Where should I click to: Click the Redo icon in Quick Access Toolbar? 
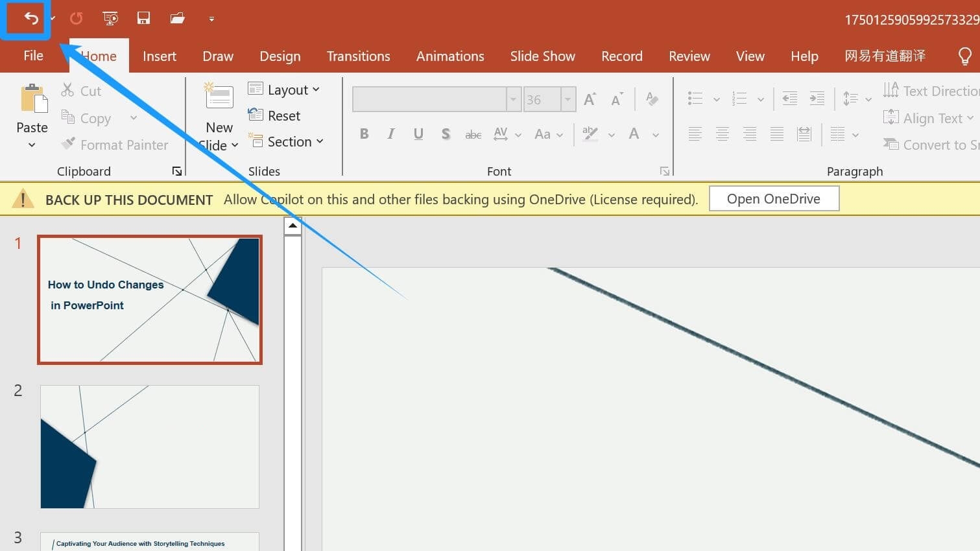76,18
